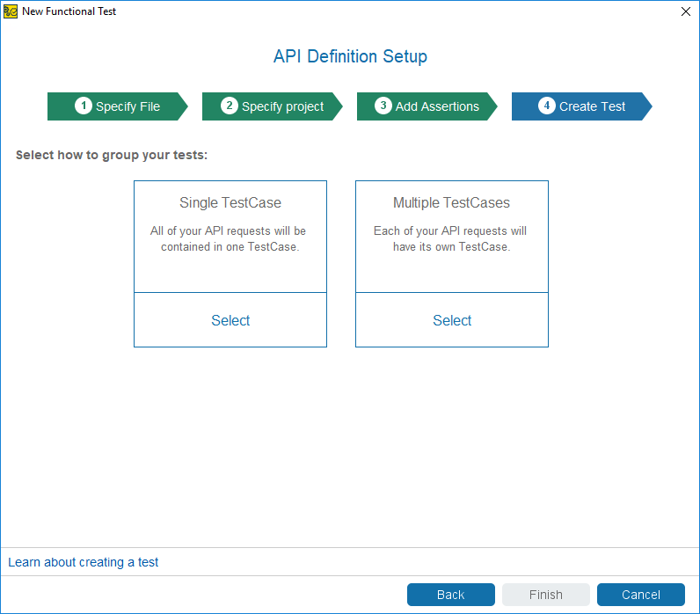Viewport: 700px width, 614px height.
Task: Click the 'New Functional Test' window title
Action: pyautogui.click(x=69, y=11)
